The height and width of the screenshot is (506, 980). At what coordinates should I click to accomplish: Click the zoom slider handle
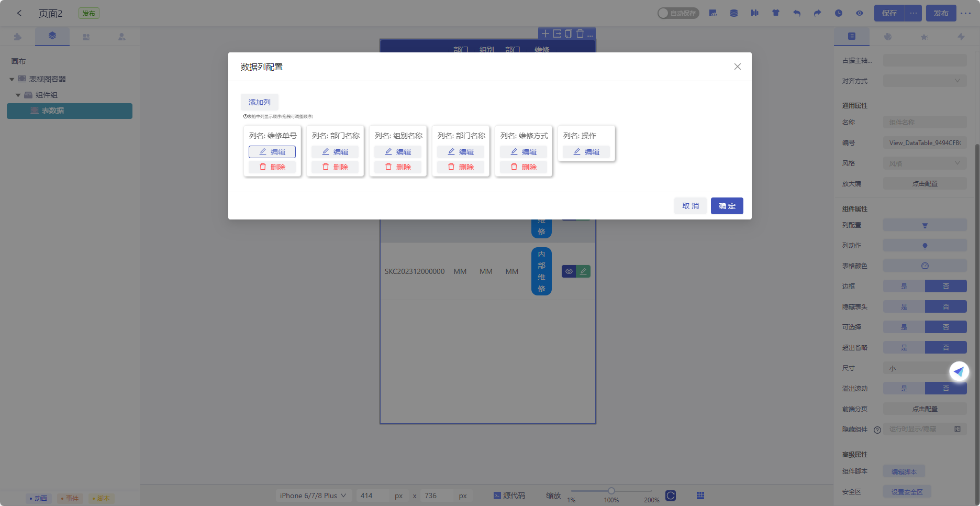[x=611, y=491]
